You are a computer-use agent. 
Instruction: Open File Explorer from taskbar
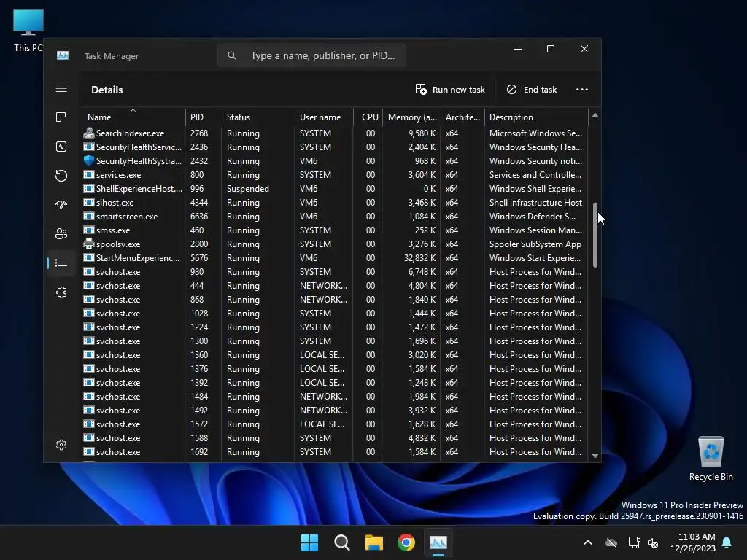(x=374, y=542)
